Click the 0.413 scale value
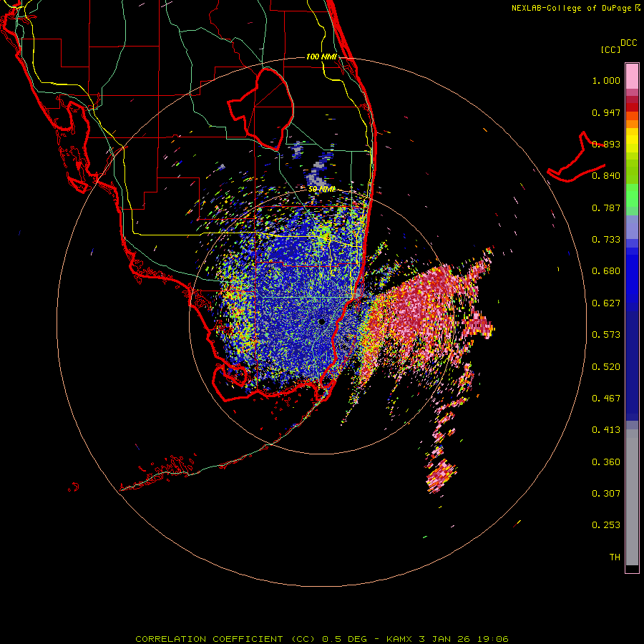The width and height of the screenshot is (644, 644). click(x=606, y=430)
